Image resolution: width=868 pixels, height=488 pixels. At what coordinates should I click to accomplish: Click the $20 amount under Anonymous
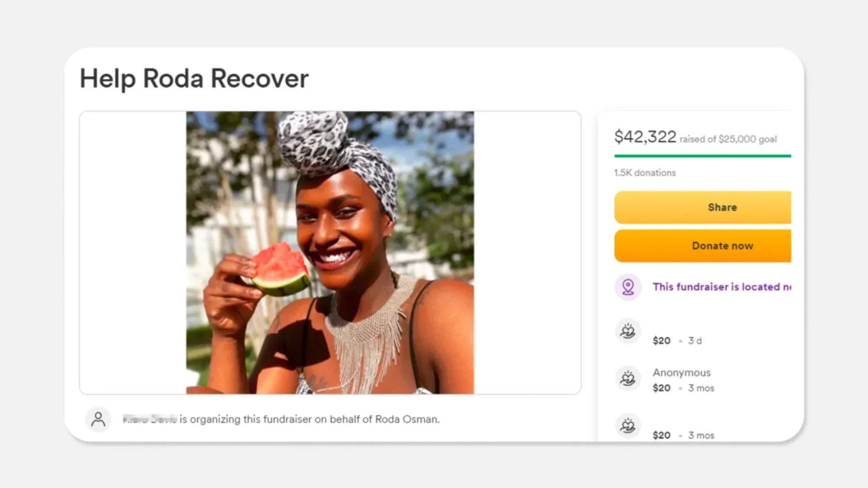(661, 388)
